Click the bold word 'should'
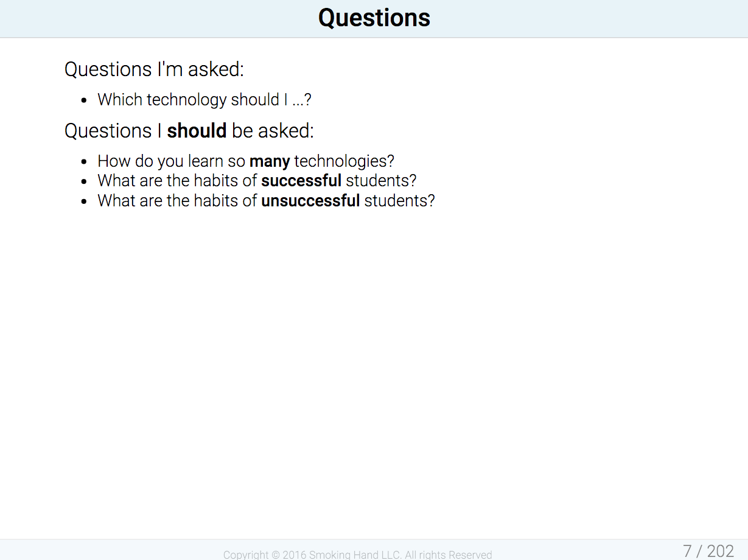The height and width of the screenshot is (560, 748). point(197,131)
